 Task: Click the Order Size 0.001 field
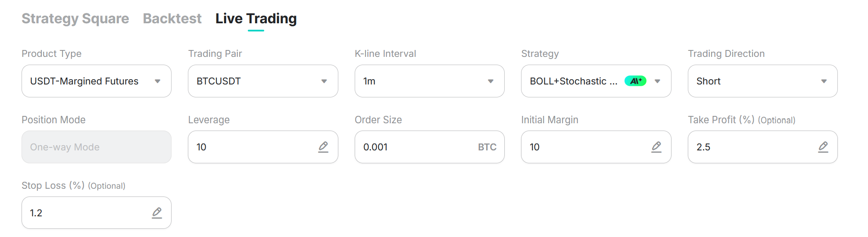[430, 147]
